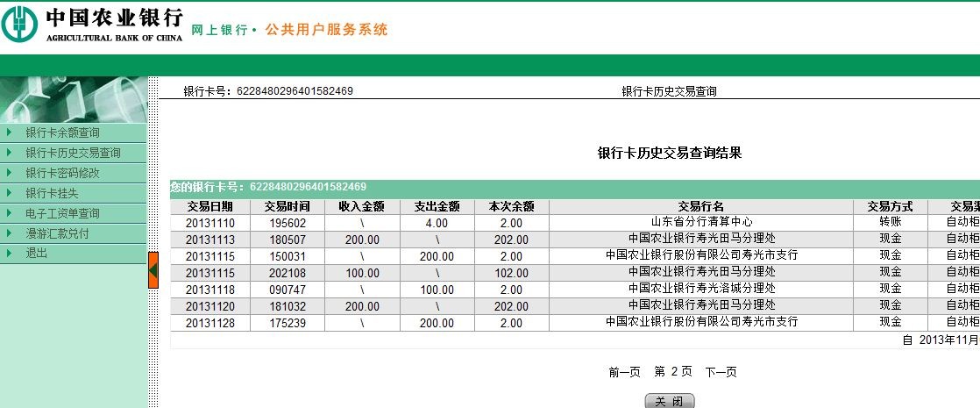Select date cell 20131118

coord(210,290)
